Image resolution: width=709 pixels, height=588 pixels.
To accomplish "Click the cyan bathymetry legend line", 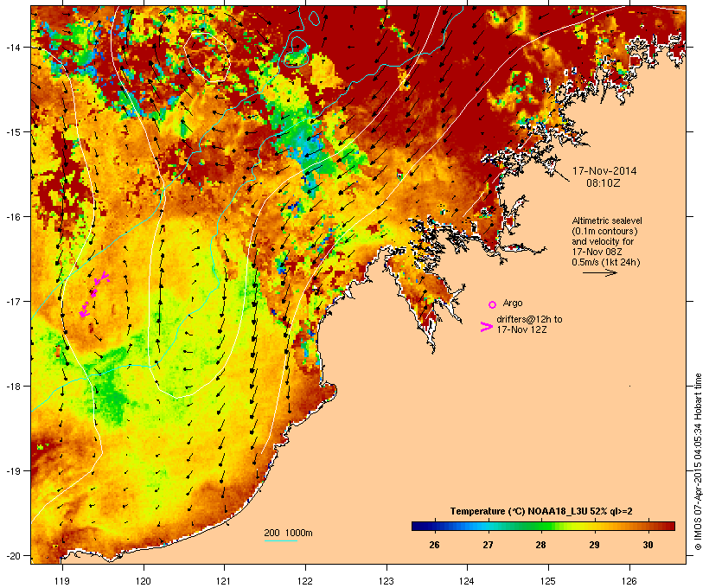I will point(280,540).
